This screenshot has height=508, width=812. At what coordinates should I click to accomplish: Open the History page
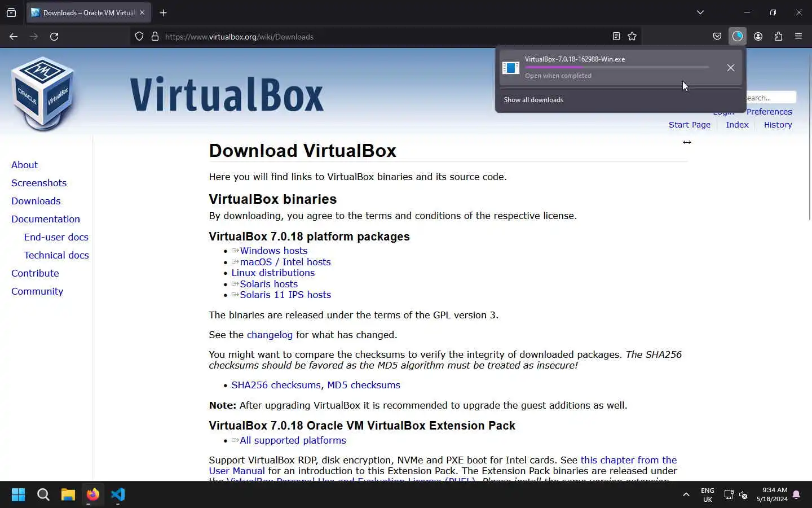tap(778, 125)
